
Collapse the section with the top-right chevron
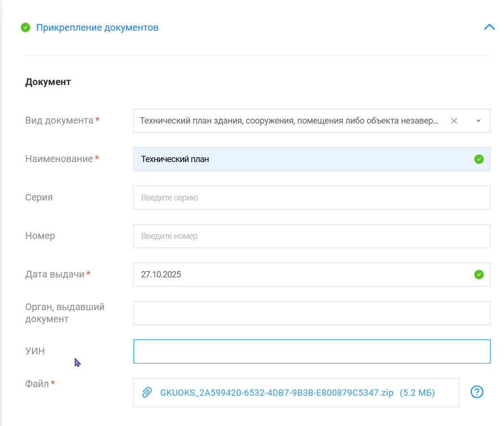click(489, 27)
